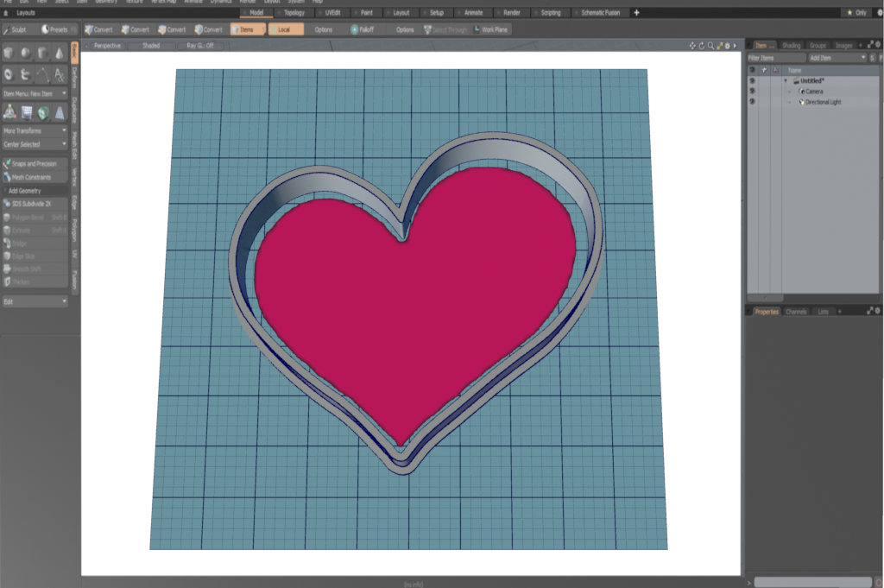
Task: Select the Cube primitive tool
Action: pos(9,54)
